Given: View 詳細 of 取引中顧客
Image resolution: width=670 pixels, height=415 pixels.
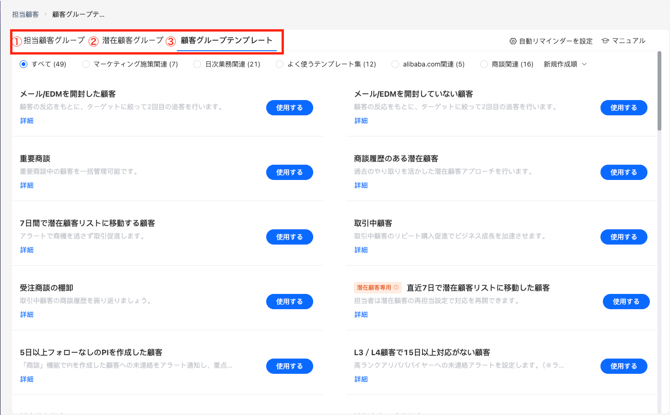Looking at the screenshot, I should click(361, 250).
